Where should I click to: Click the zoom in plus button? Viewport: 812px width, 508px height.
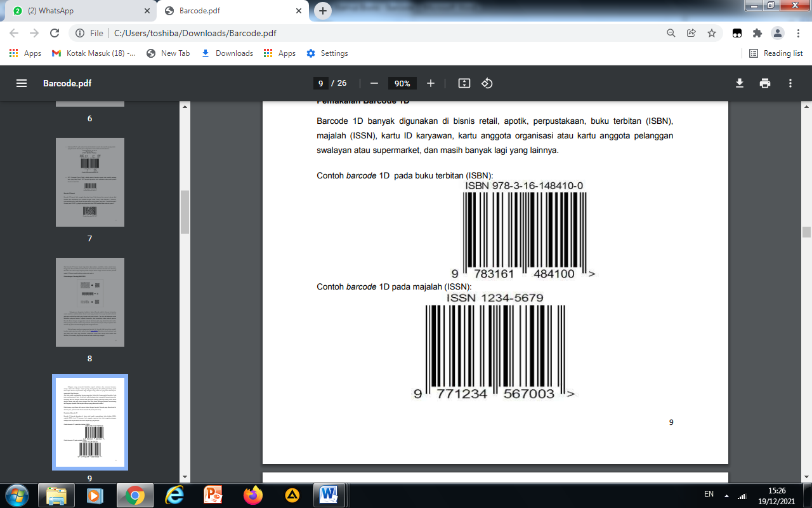(431, 83)
